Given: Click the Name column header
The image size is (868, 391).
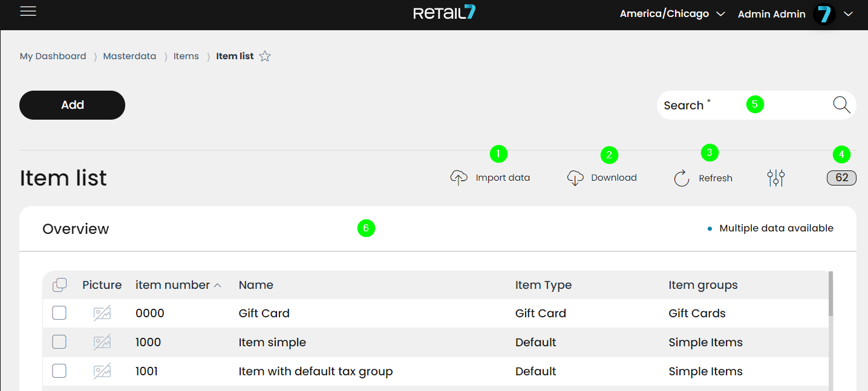Looking at the screenshot, I should (256, 285).
